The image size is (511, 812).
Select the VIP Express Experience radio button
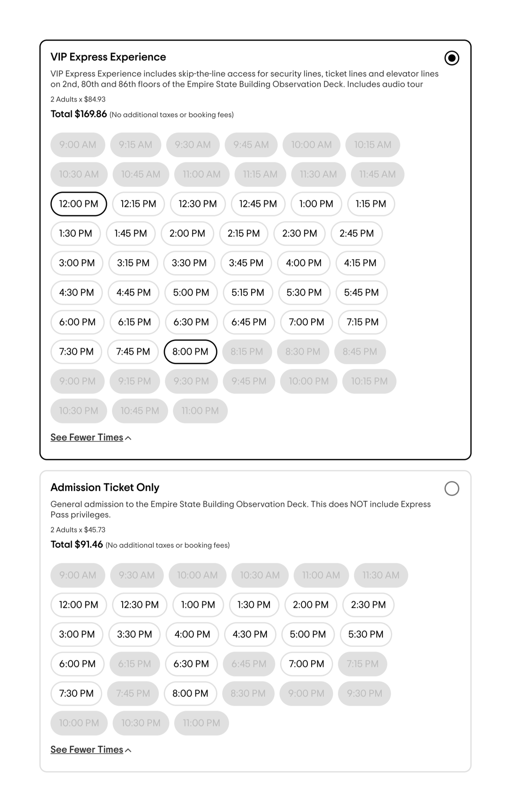coord(452,58)
